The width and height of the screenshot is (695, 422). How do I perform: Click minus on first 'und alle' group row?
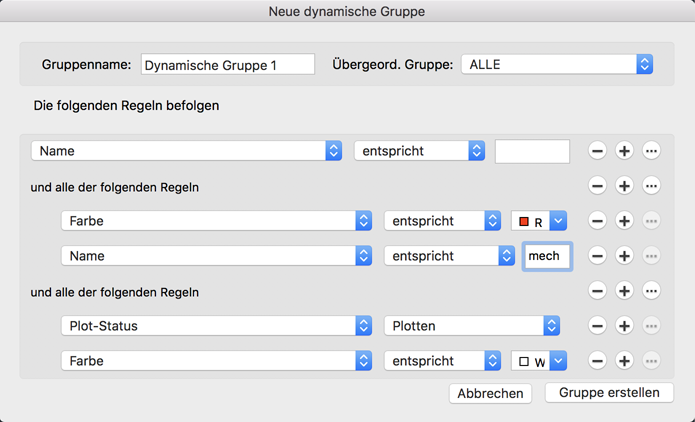[x=597, y=186]
